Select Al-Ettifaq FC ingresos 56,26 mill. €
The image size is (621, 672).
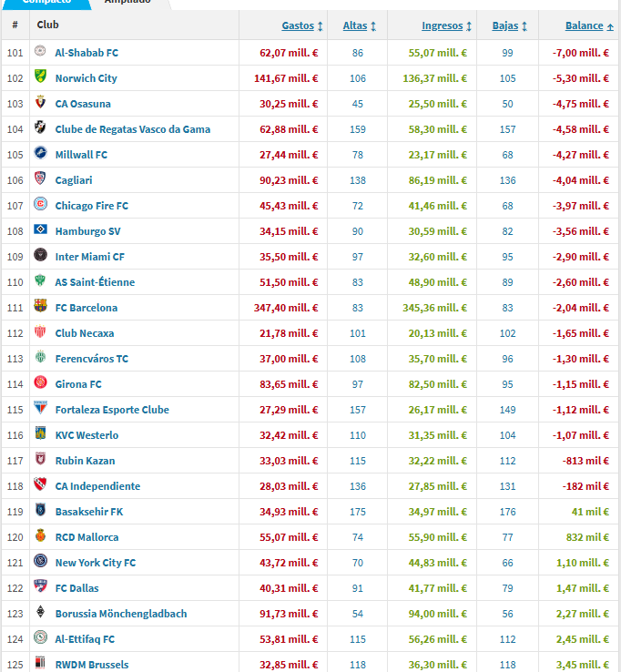tap(438, 639)
